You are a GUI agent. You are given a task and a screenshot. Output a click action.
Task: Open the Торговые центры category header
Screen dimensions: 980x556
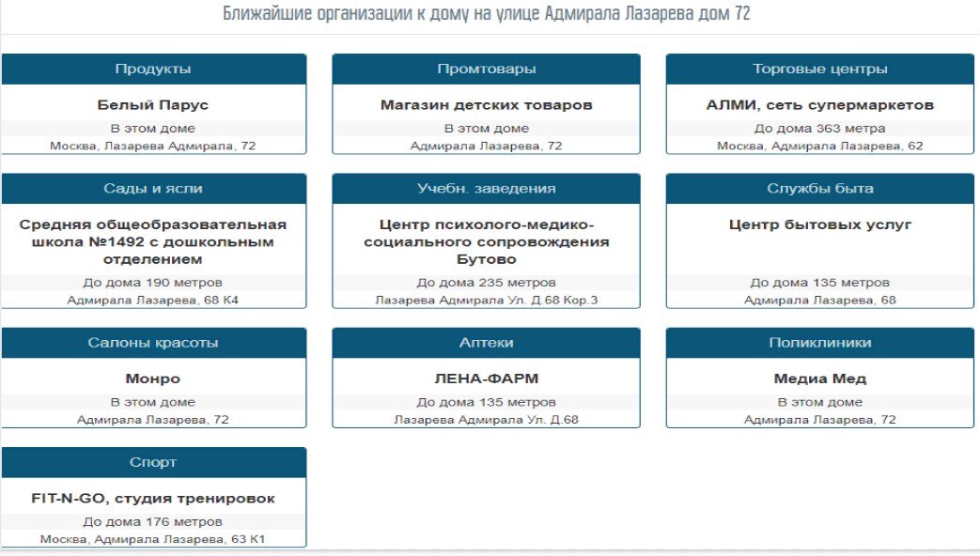click(x=819, y=68)
